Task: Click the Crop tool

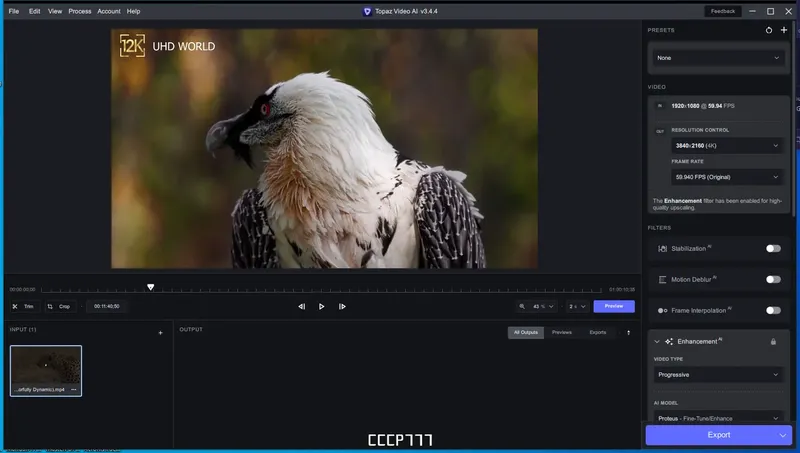Action: point(59,306)
